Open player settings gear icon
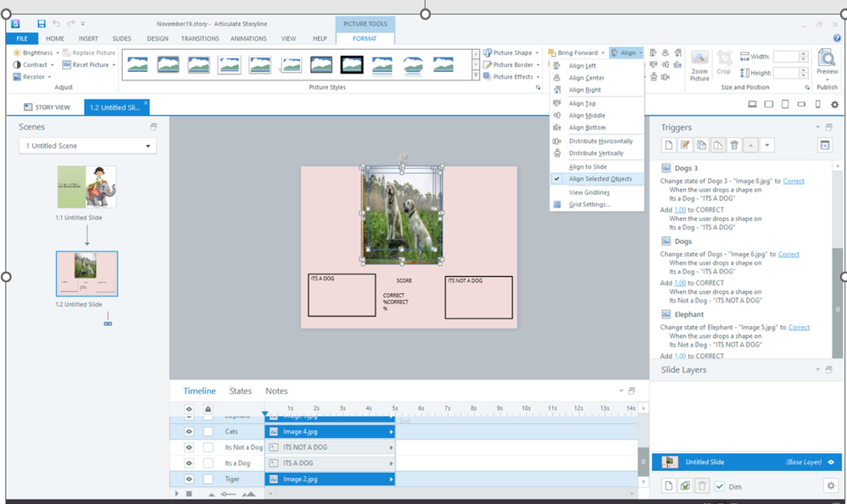Screen dimensions: 847x504 [834, 104]
